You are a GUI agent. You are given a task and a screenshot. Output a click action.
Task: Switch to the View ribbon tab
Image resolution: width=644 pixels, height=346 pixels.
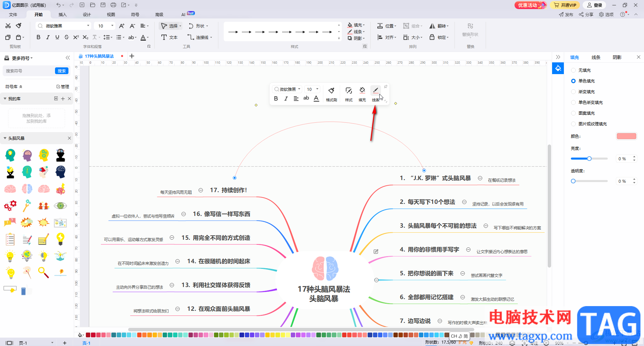(x=111, y=14)
